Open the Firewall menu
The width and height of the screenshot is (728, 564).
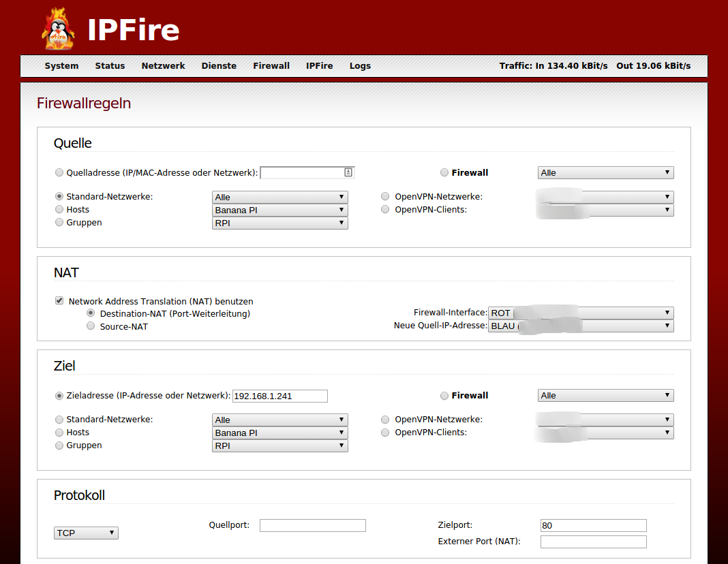(271, 66)
